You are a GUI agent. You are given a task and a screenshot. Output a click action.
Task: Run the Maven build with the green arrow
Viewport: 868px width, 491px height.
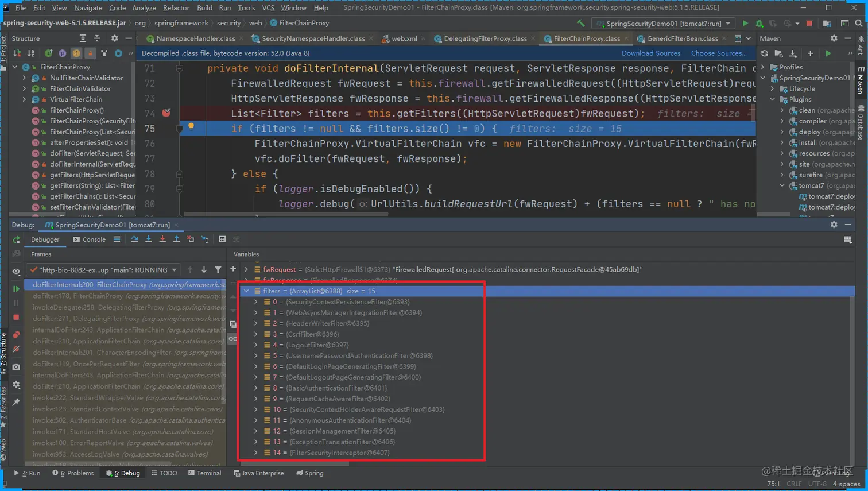828,53
